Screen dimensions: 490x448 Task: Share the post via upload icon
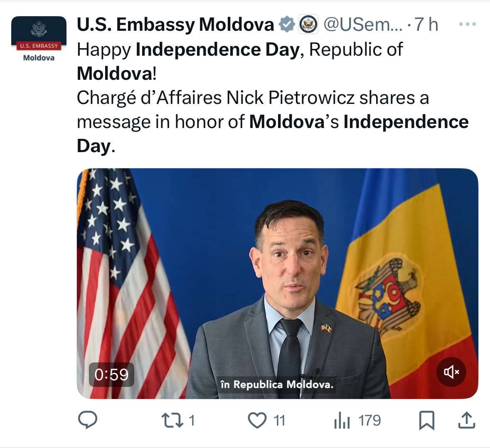tap(467, 420)
